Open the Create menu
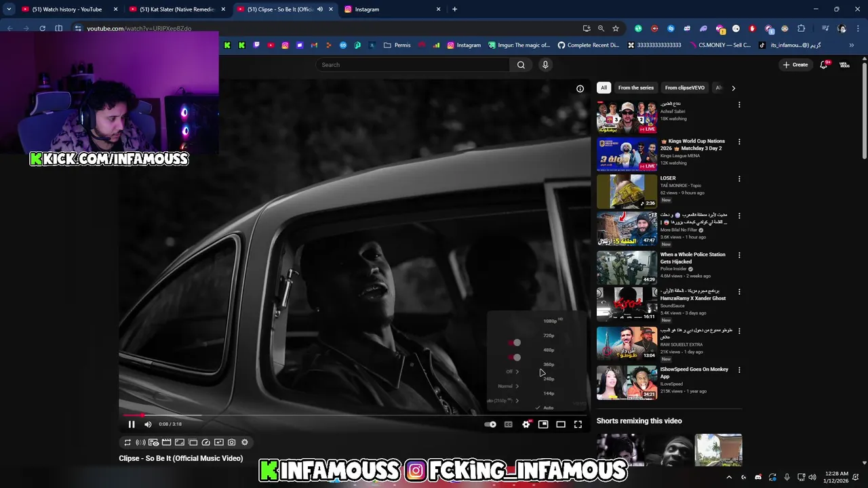The width and height of the screenshot is (868, 488). (x=795, y=65)
